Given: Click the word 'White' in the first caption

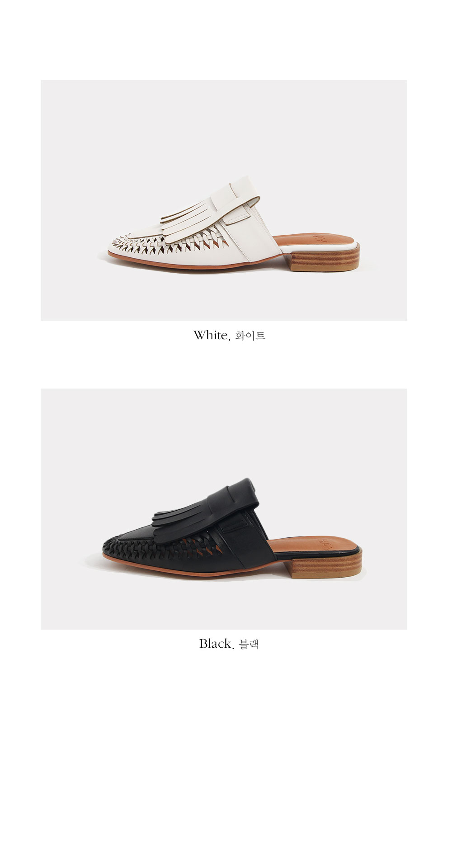Looking at the screenshot, I should [x=211, y=335].
